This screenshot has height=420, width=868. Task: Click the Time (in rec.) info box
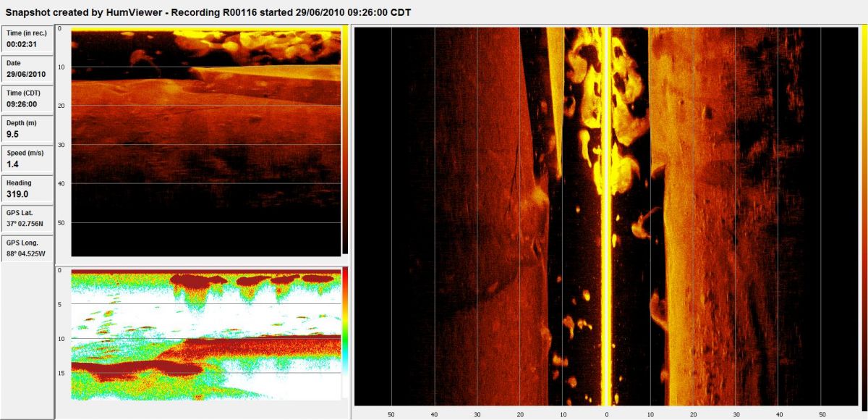tap(27, 39)
